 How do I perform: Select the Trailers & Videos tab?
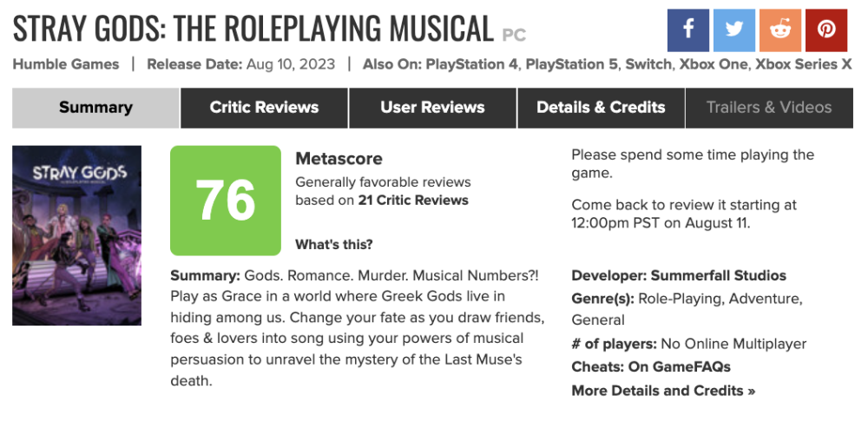pos(769,108)
